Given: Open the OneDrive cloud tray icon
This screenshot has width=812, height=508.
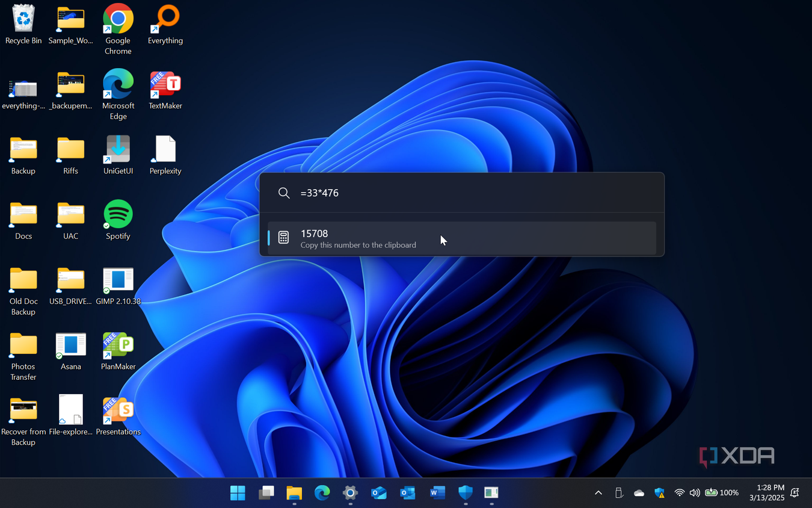Looking at the screenshot, I should point(639,493).
